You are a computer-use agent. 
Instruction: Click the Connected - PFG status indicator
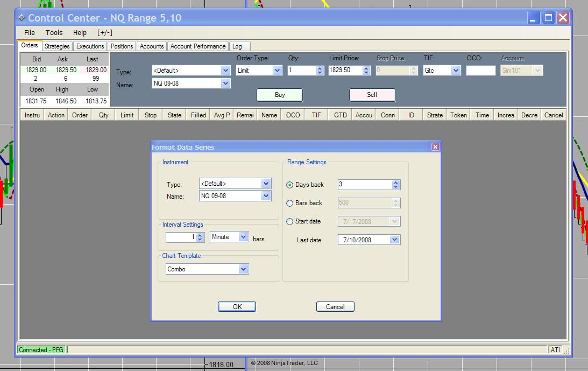(x=41, y=349)
